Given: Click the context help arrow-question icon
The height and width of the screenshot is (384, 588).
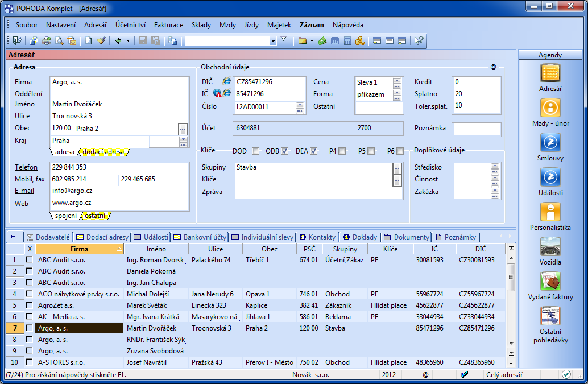Looking at the screenshot, I should click(x=419, y=40).
